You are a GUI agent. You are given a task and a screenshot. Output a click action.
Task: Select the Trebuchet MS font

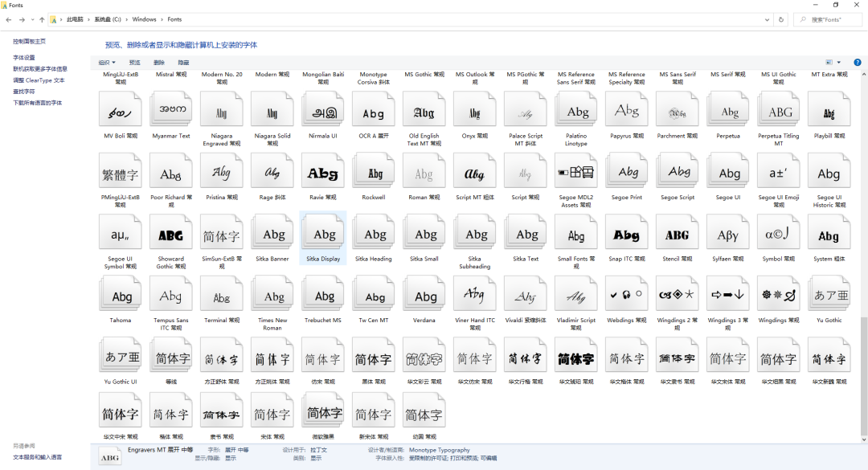[323, 295]
